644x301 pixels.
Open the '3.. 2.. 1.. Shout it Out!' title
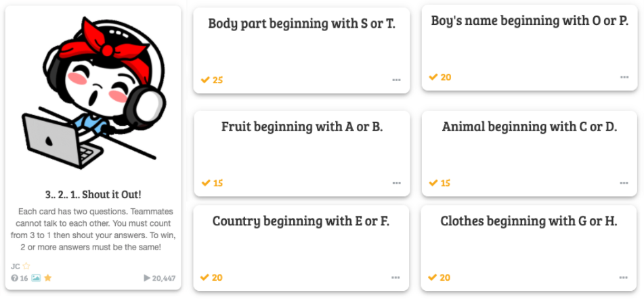[x=93, y=194]
